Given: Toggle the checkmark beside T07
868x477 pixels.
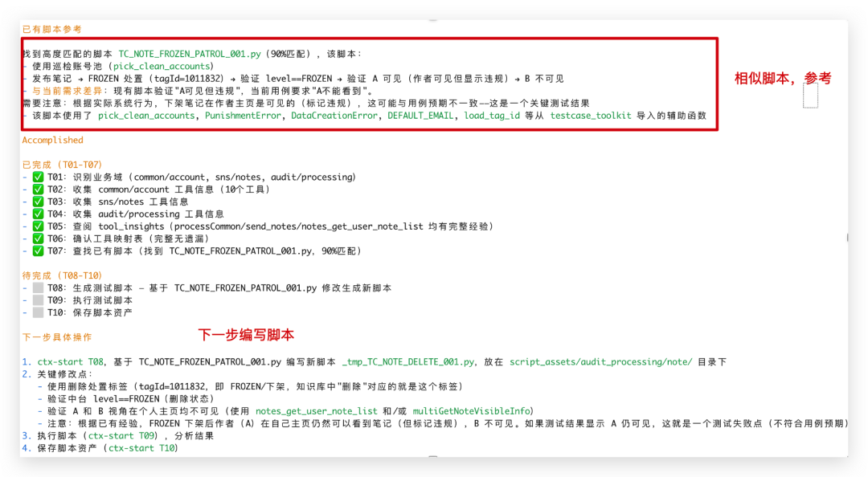Looking at the screenshot, I should [38, 251].
